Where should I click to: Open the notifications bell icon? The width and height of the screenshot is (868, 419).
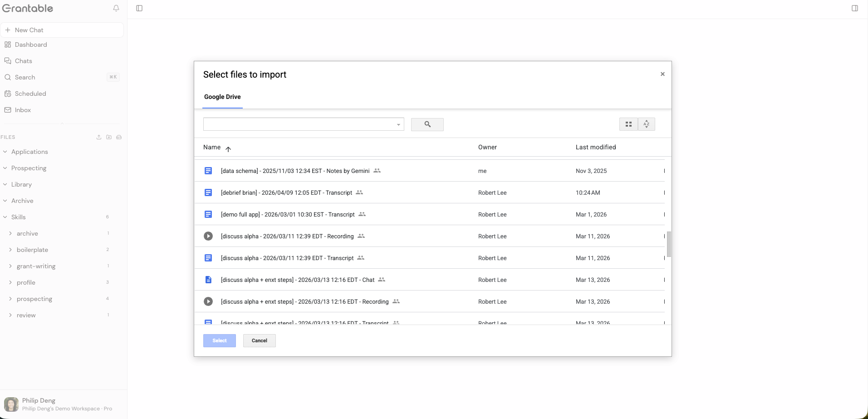116,8
